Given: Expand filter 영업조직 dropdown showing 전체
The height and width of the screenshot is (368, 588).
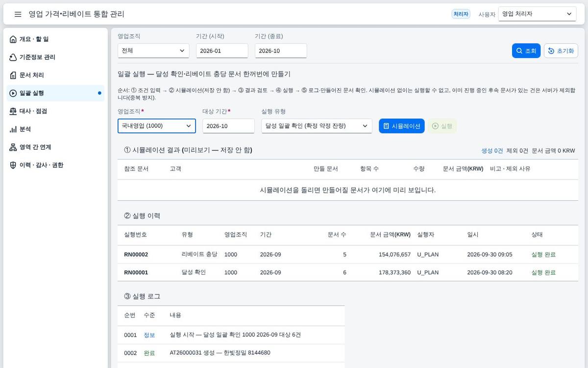Looking at the screenshot, I should pos(153,51).
